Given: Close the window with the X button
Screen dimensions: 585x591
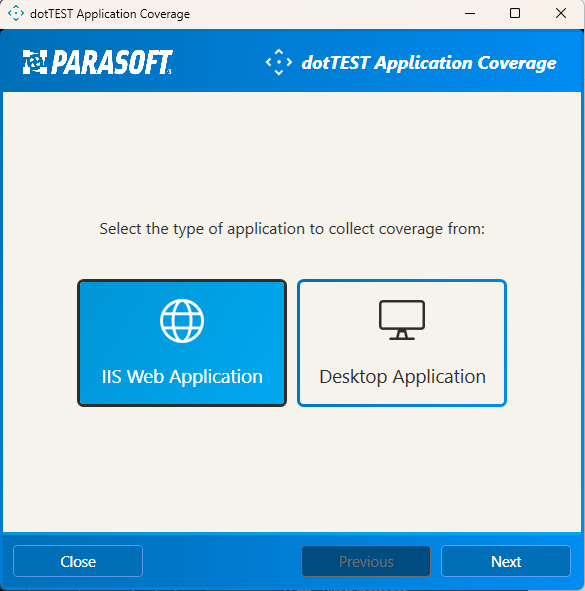Looking at the screenshot, I should [561, 14].
